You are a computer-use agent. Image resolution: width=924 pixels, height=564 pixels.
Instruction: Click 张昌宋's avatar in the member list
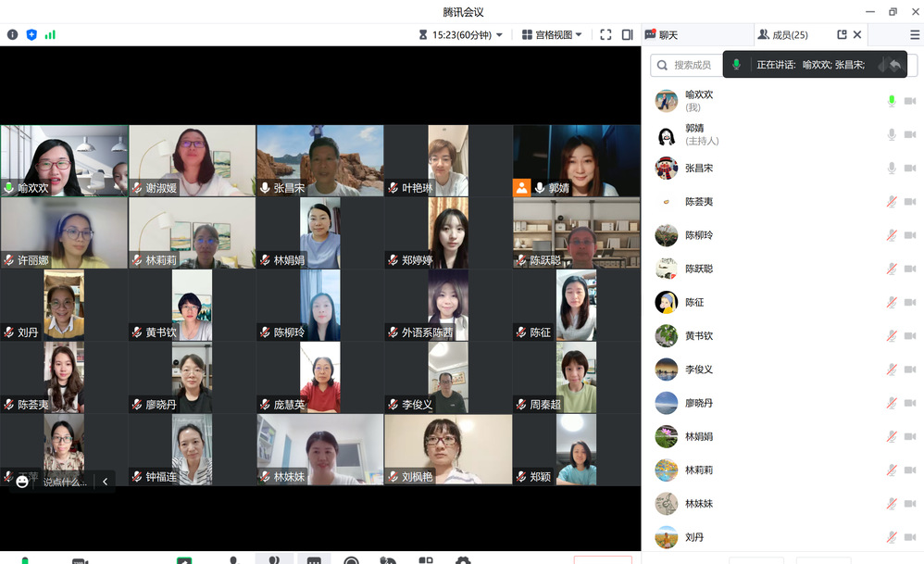[667, 168]
